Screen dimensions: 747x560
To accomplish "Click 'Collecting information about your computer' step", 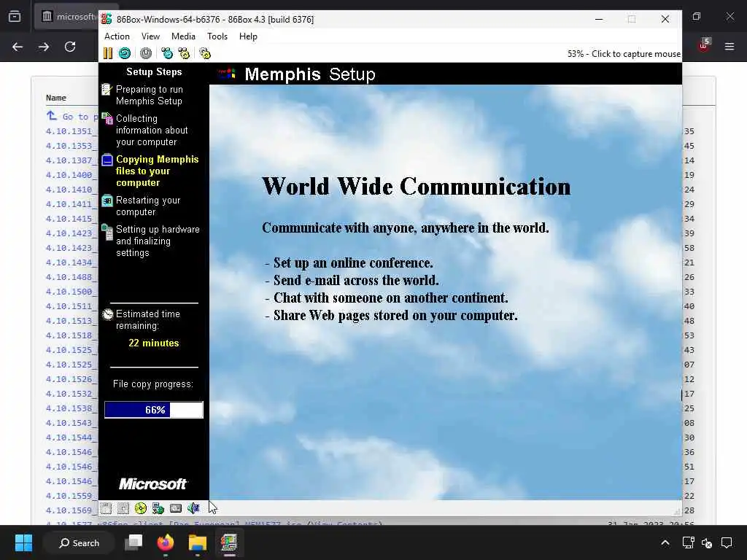I will 152,130.
